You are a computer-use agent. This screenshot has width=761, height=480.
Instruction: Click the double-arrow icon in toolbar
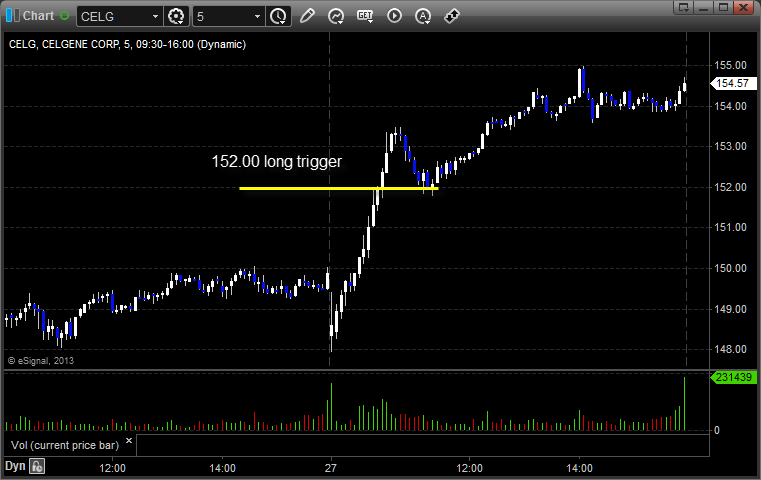(452, 16)
